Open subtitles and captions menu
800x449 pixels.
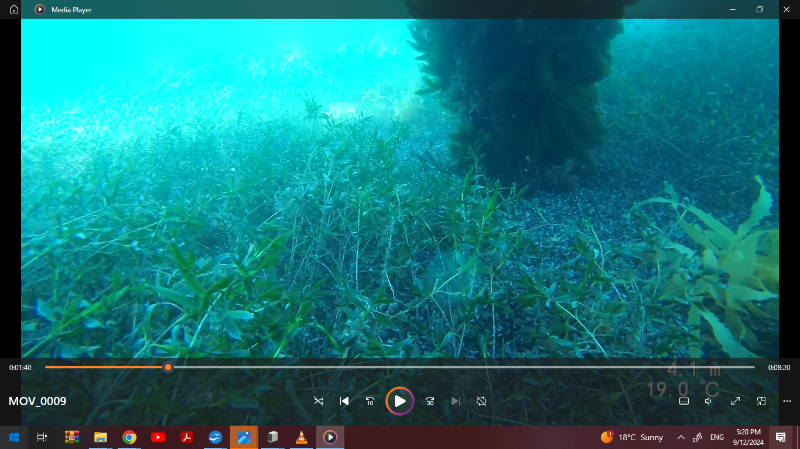[x=684, y=401]
